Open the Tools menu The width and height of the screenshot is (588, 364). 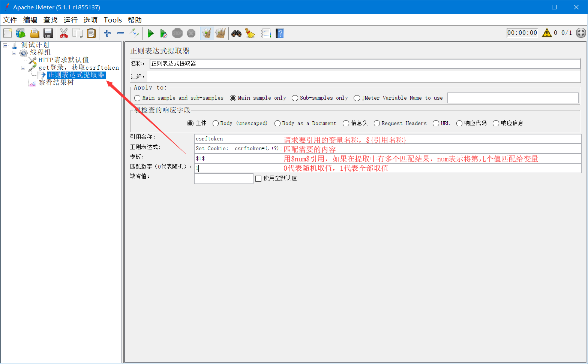point(113,20)
